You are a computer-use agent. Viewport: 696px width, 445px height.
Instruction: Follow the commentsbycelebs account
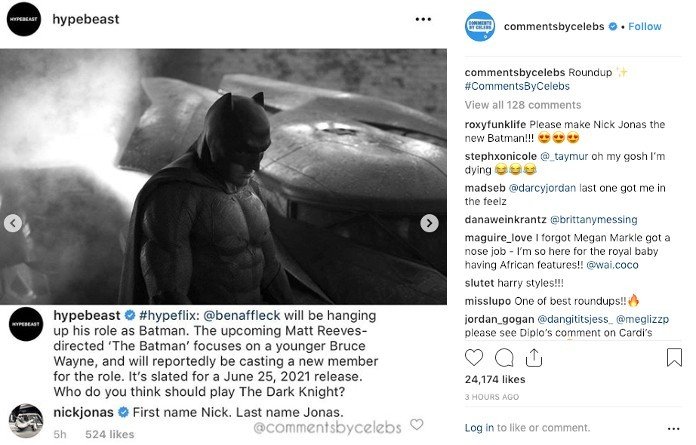tap(644, 26)
